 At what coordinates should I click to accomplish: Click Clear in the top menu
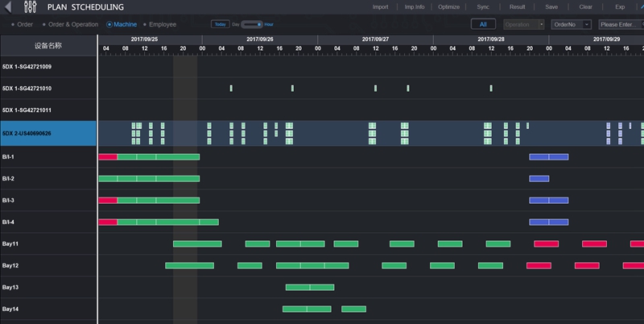click(586, 7)
